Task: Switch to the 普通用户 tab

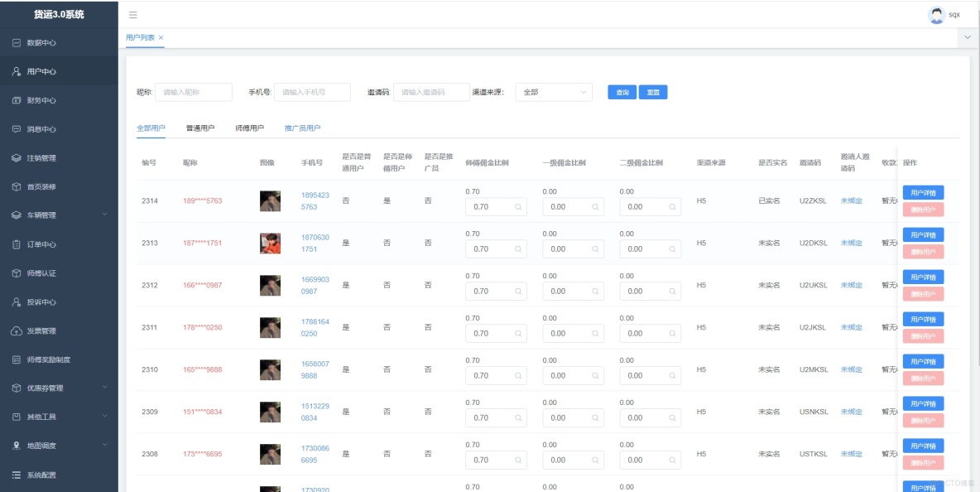Action: click(x=198, y=128)
